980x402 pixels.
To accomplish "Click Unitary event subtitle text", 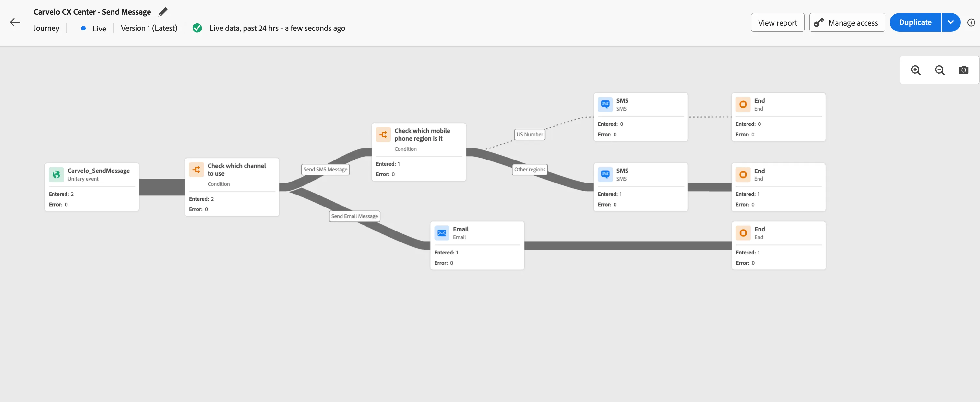I will (x=83, y=179).
